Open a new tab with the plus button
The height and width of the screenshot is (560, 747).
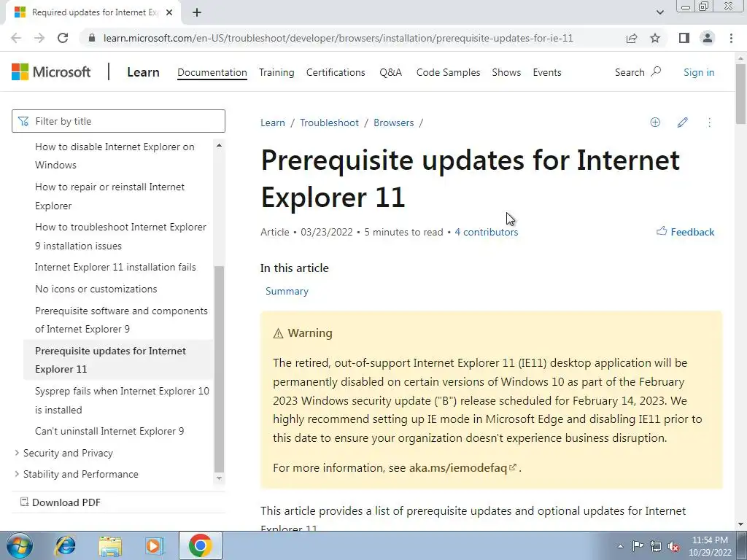click(x=197, y=12)
